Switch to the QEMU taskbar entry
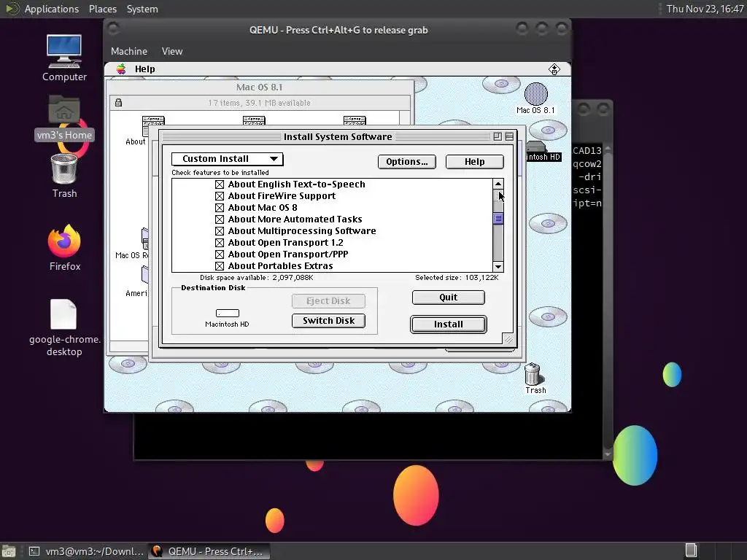The height and width of the screenshot is (560, 747). pos(209,551)
